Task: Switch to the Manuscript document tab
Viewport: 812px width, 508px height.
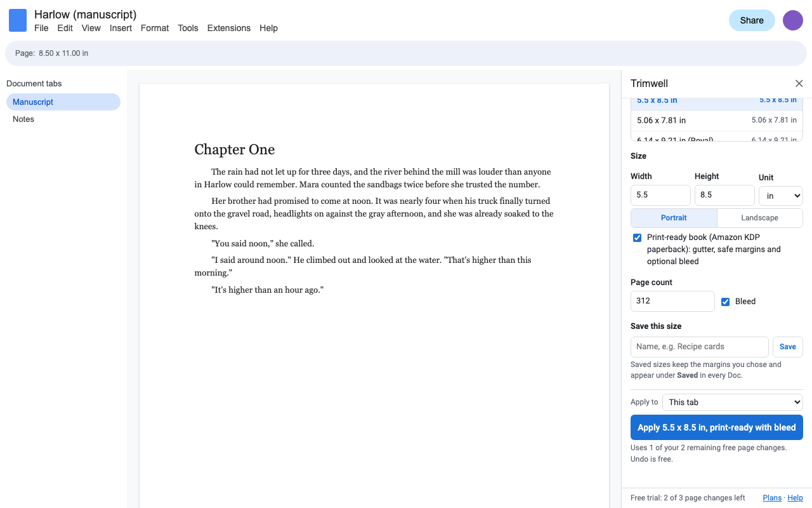Action: click(x=63, y=102)
